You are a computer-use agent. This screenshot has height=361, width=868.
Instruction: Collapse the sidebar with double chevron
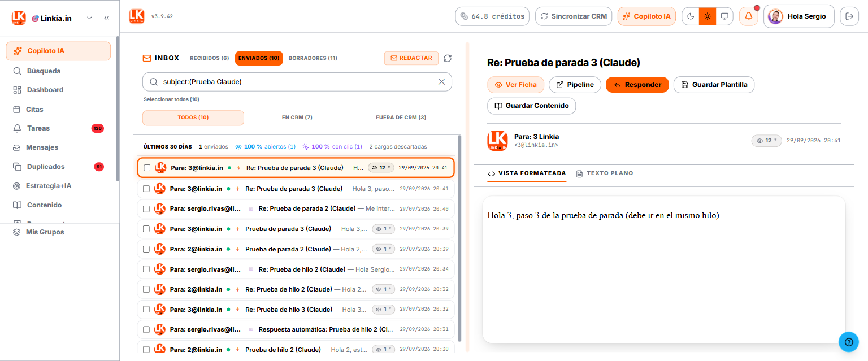pyautogui.click(x=107, y=18)
